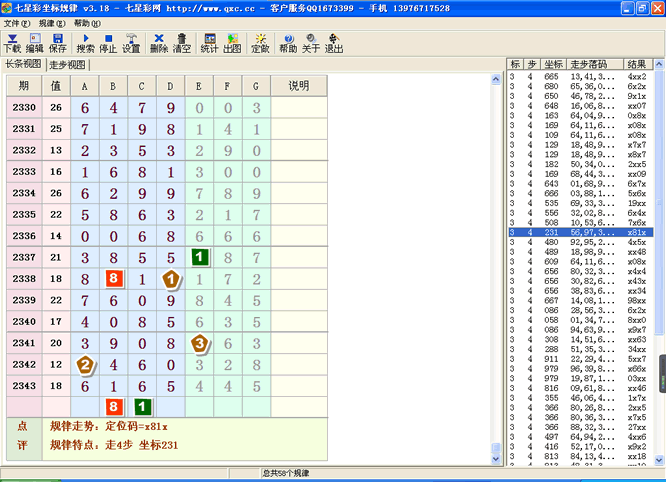This screenshot has width=666, height=482.
Task: Click the 保存 save icon
Action: (x=58, y=44)
